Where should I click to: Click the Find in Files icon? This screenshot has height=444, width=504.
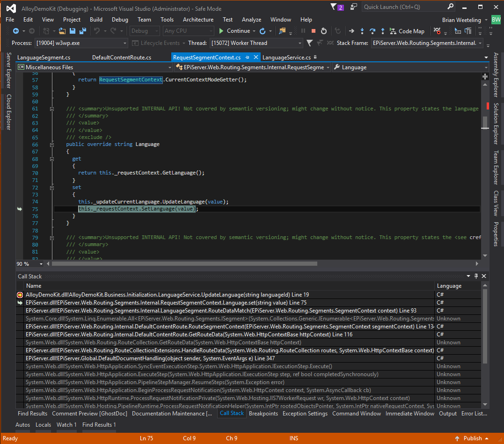[x=282, y=31]
